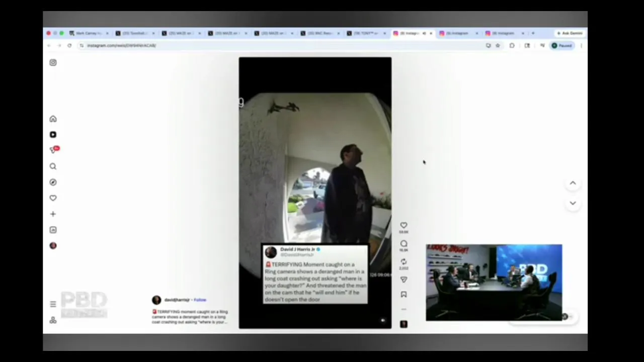Reload the Instagram page

(69, 45)
